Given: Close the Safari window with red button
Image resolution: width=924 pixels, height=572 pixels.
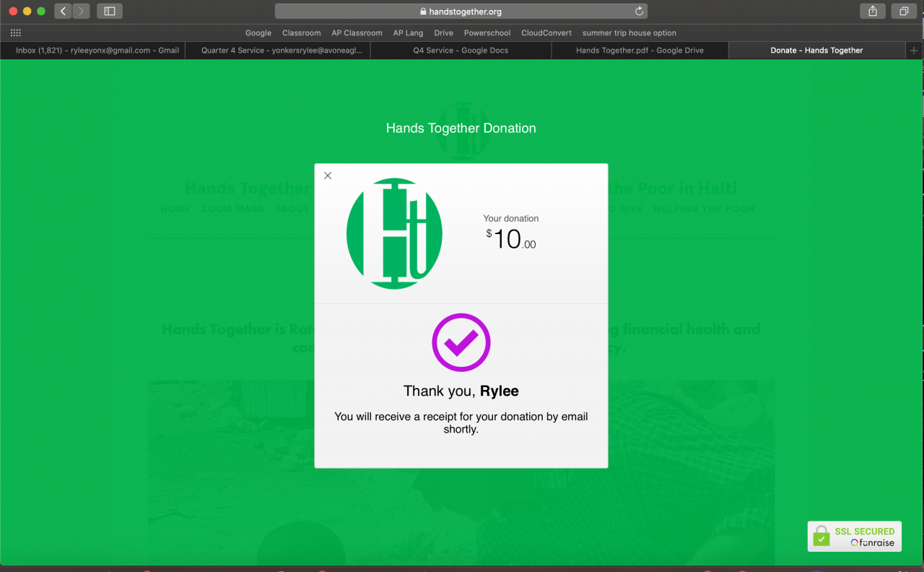Looking at the screenshot, I should [x=13, y=12].
